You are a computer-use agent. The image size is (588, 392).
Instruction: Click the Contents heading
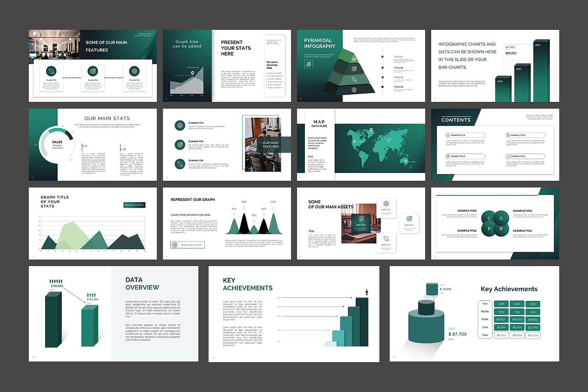(456, 120)
